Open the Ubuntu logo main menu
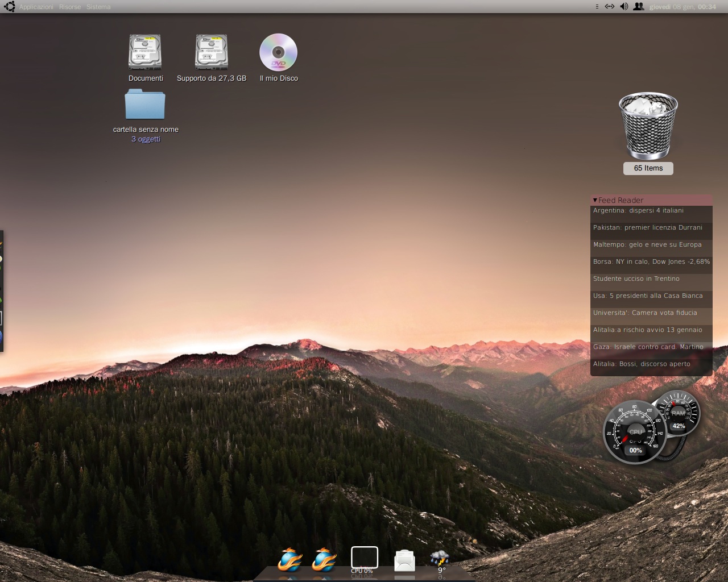The width and height of the screenshot is (728, 582). coord(9,7)
